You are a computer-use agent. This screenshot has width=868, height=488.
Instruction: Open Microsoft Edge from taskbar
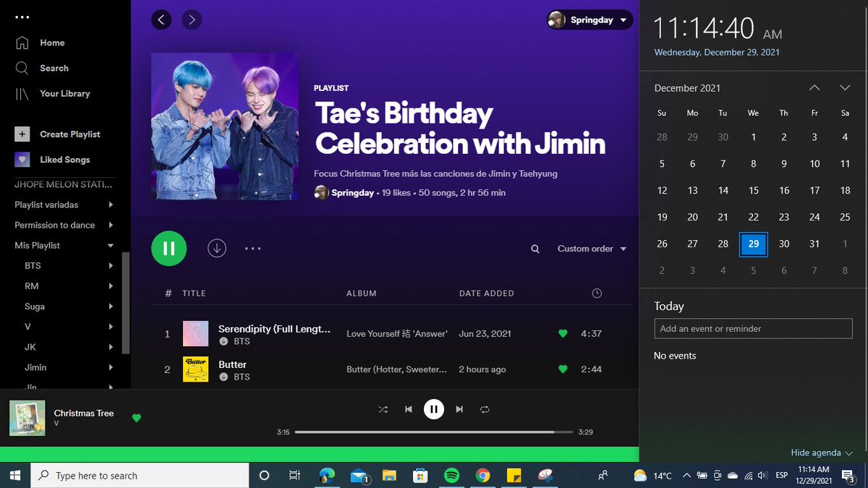327,475
